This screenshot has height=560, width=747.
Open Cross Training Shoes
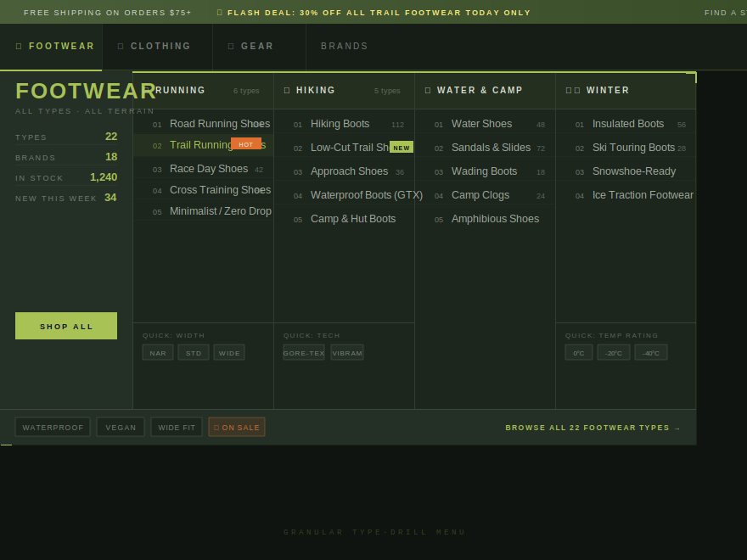coord(204,190)
